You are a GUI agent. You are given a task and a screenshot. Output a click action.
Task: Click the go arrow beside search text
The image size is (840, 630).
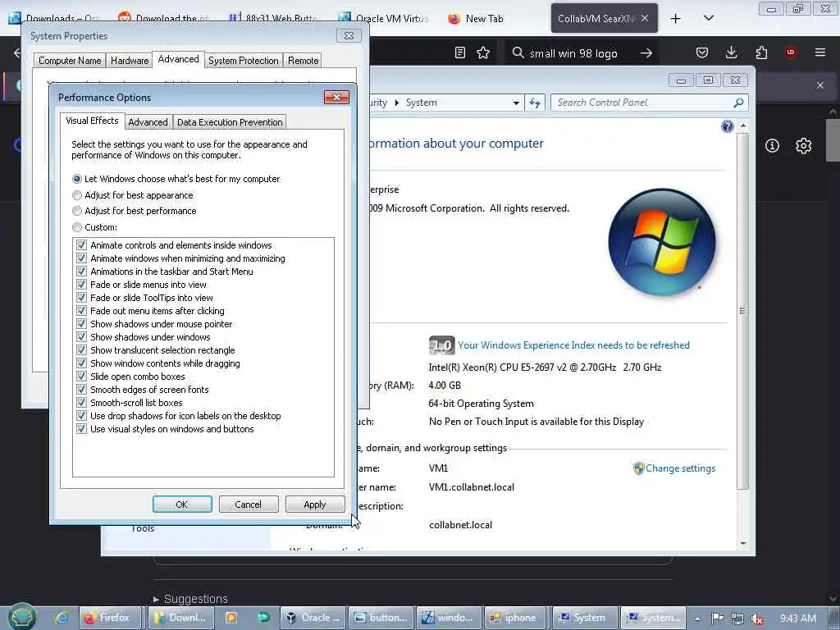tap(646, 52)
